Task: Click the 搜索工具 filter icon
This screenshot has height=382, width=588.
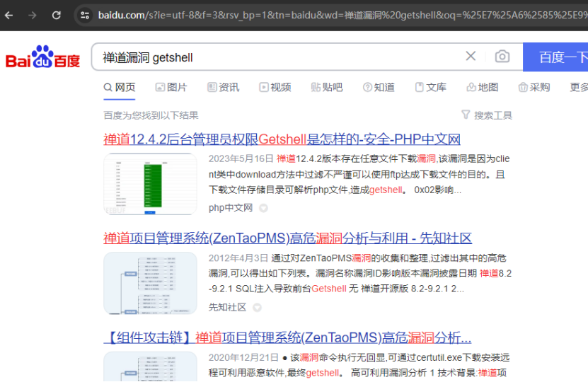Action: click(466, 115)
